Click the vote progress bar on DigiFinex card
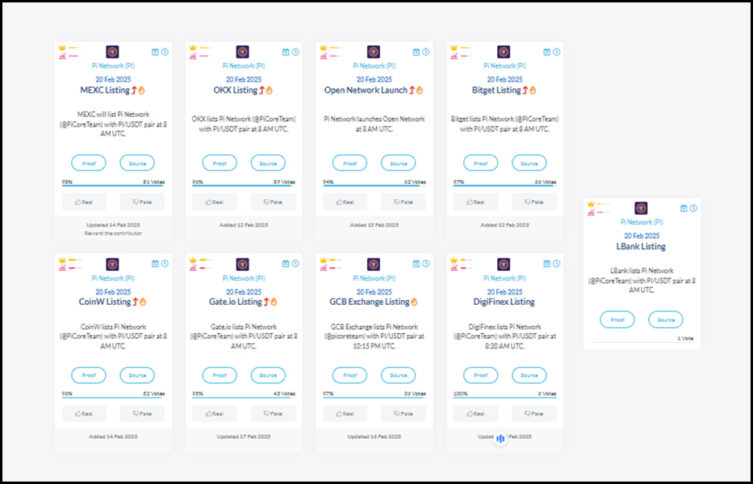 coord(505,398)
